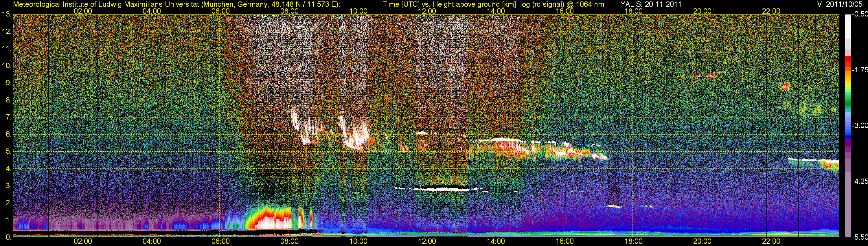
Task: Click the white segment of the color scale
Action: pos(847,26)
